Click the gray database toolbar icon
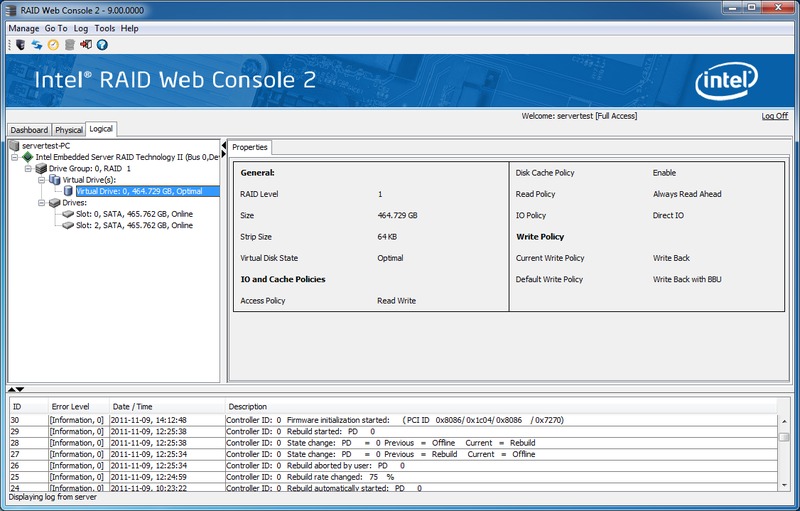The height and width of the screenshot is (511, 800). (69, 44)
